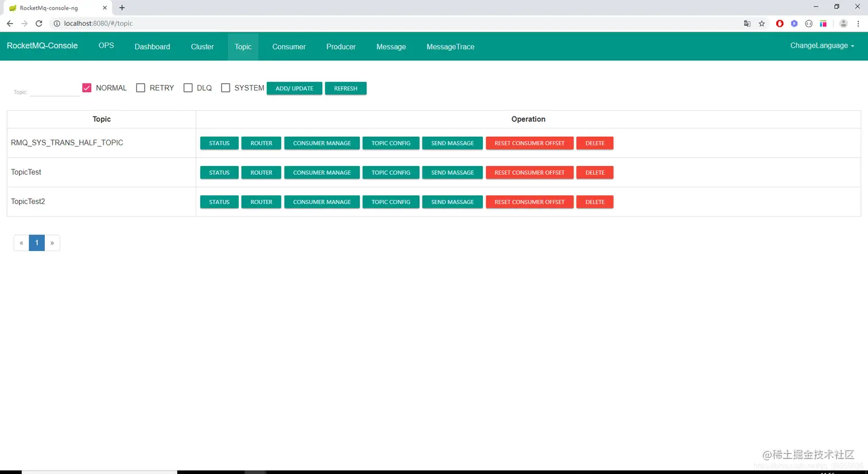Open the OPS menu item
The width and height of the screenshot is (868, 474).
[106, 45]
